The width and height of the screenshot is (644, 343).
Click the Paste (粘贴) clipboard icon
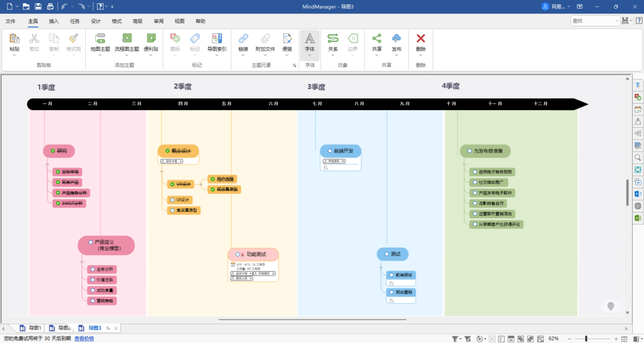coord(14,38)
